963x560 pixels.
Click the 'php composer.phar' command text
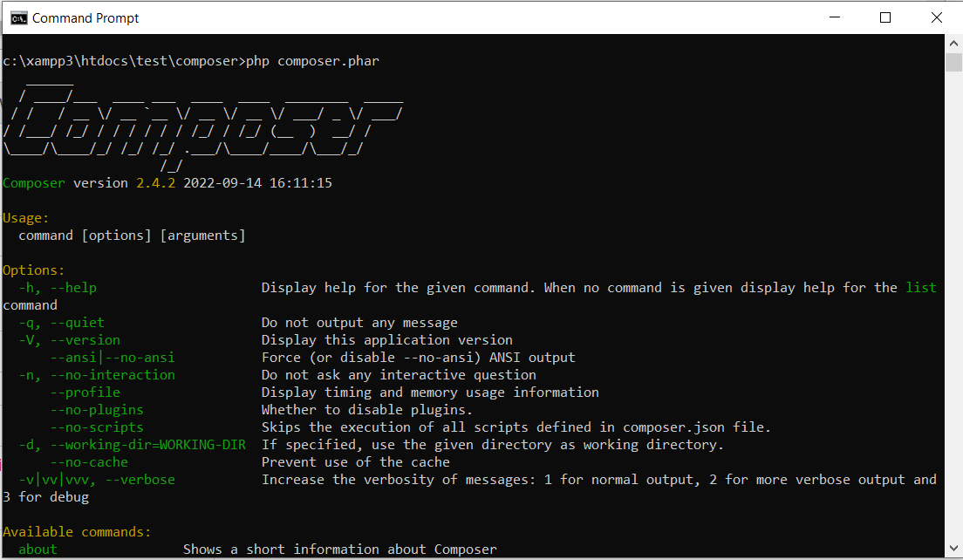tap(312, 61)
